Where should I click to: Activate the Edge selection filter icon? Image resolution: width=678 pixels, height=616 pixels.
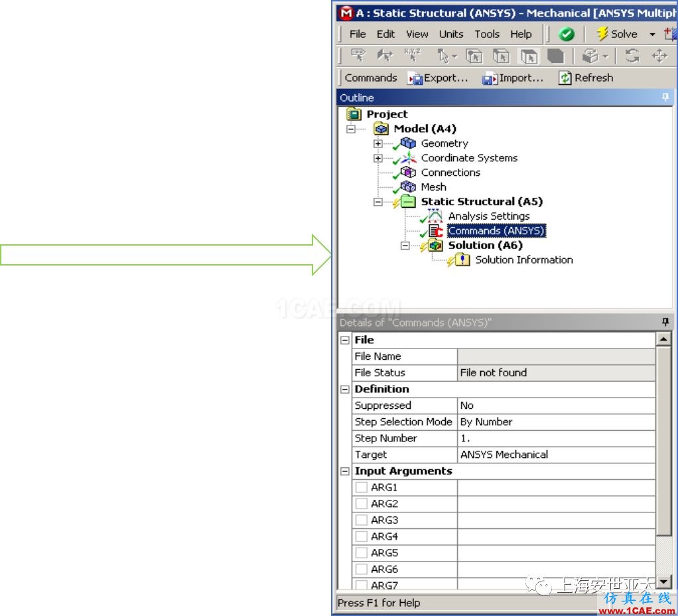click(x=501, y=56)
